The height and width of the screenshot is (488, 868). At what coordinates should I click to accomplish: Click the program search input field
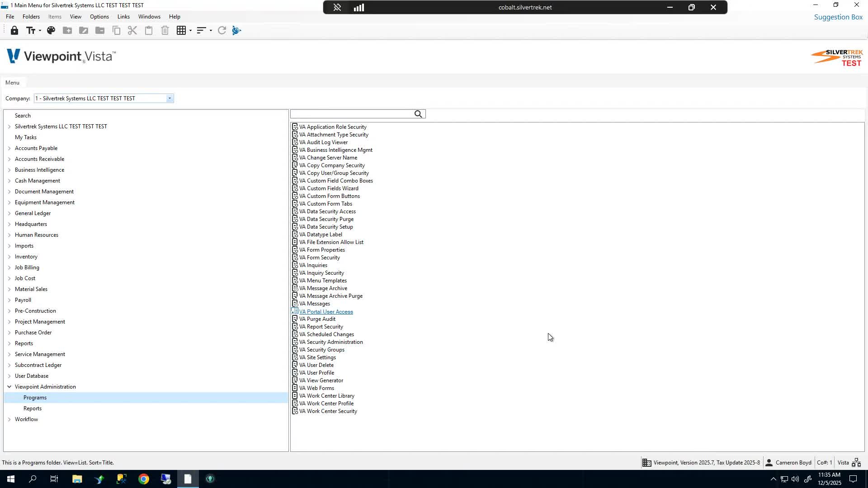click(x=353, y=114)
